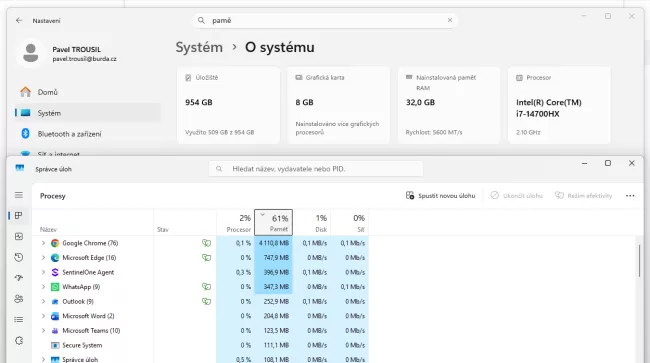650x363 pixels.
Task: Expand Microsoft Edge (16) process group
Action: 43,257
